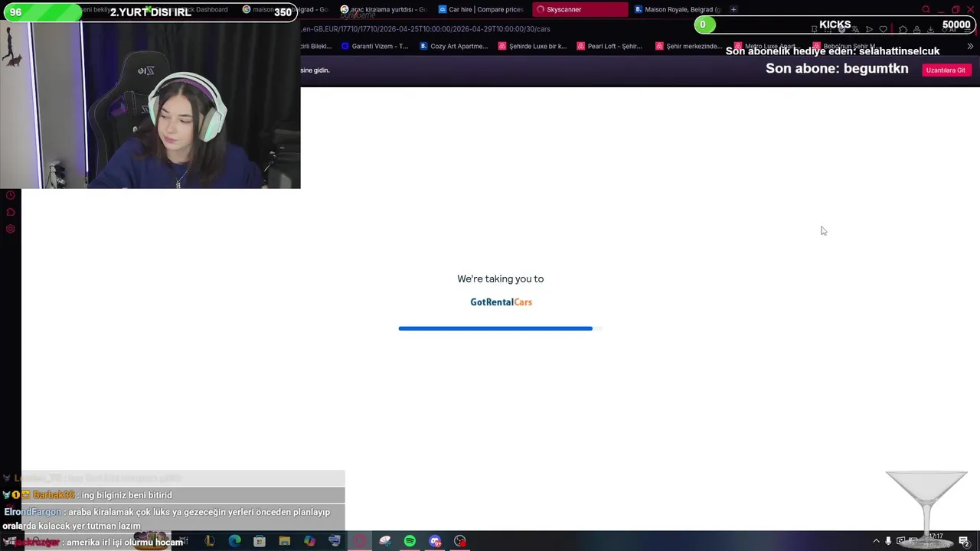Open the recording app icon on taskbar
Viewport: 980px width, 551px height.
[460, 541]
